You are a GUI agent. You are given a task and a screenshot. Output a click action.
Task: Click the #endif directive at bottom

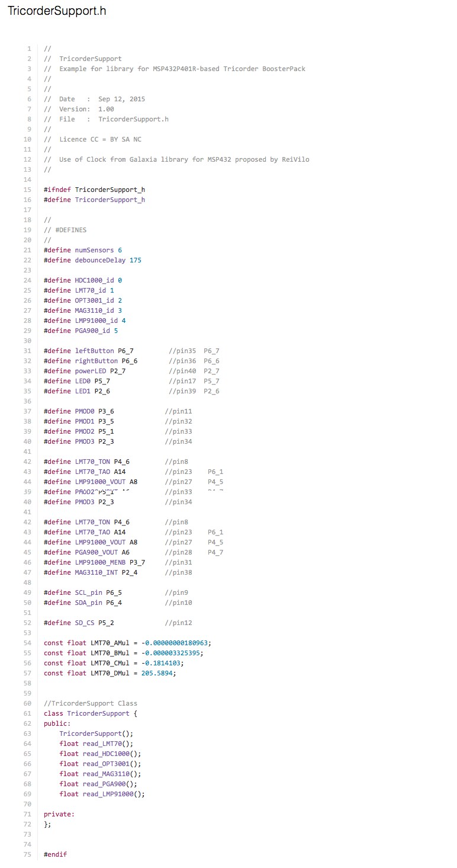(x=55, y=854)
